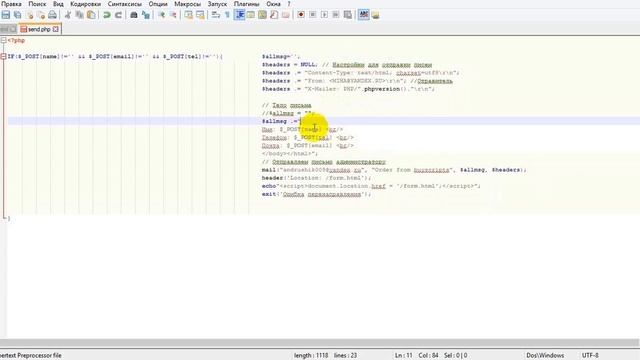Open the Опции menu
Image resolution: width=640 pixels, height=360 pixels.
158,4
